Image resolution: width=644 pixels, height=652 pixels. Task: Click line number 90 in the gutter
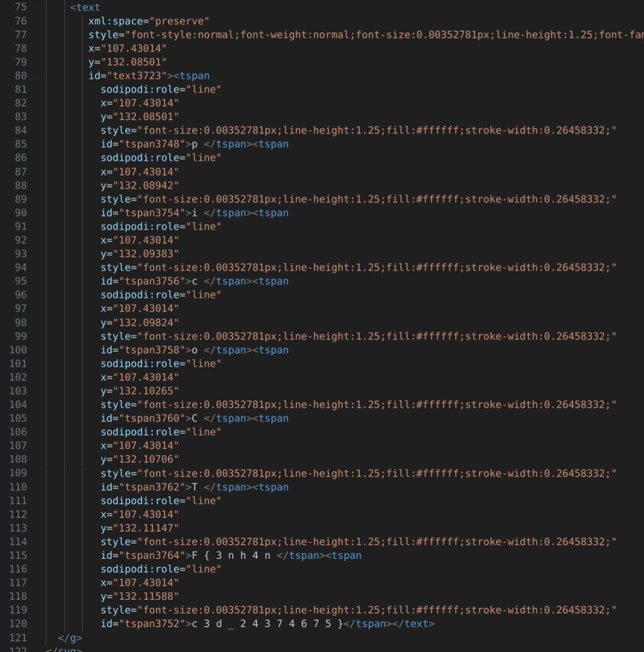pyautogui.click(x=21, y=213)
